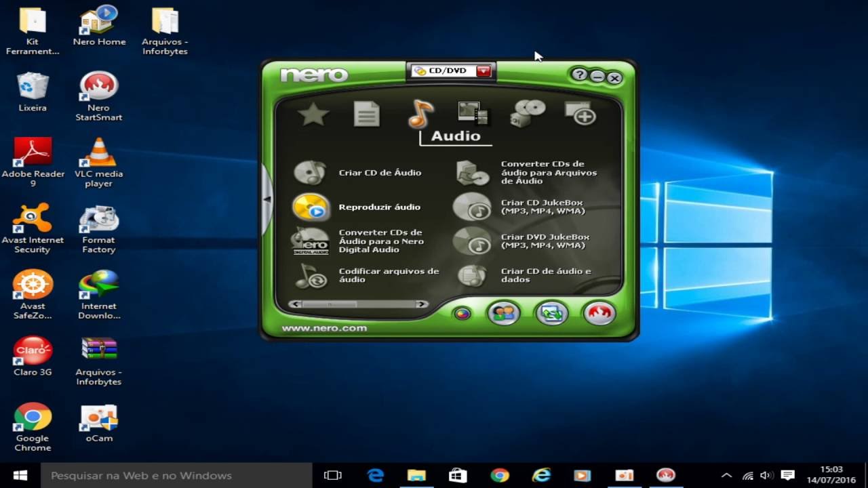Open Task View on the taskbar
This screenshot has width=868, height=488.
tap(333, 475)
